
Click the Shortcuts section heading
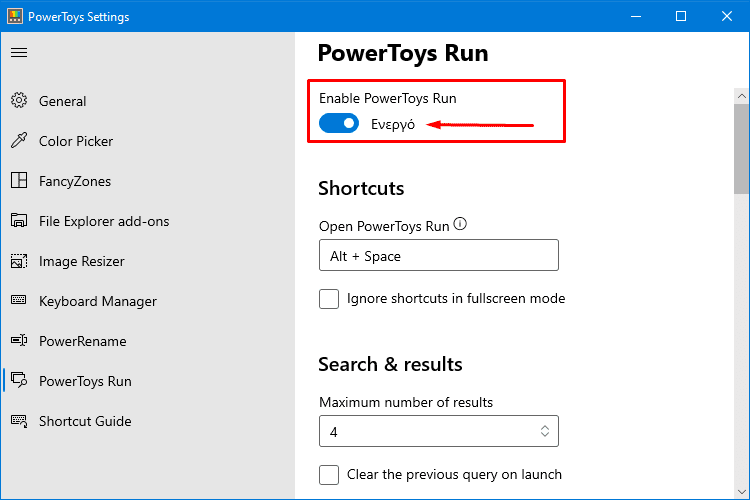361,189
